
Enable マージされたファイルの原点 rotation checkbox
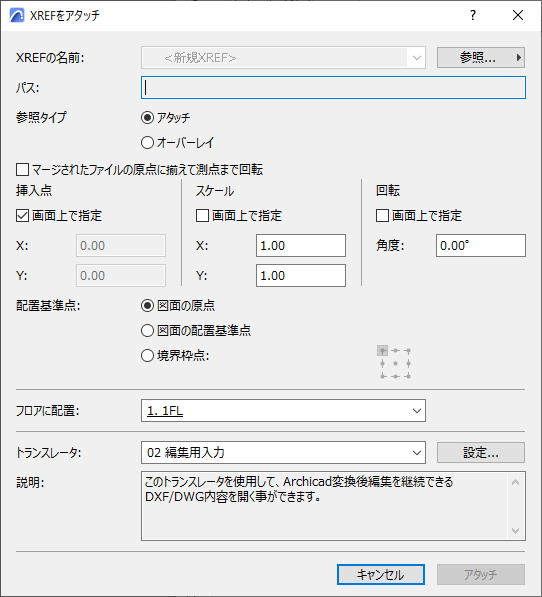(x=22, y=169)
